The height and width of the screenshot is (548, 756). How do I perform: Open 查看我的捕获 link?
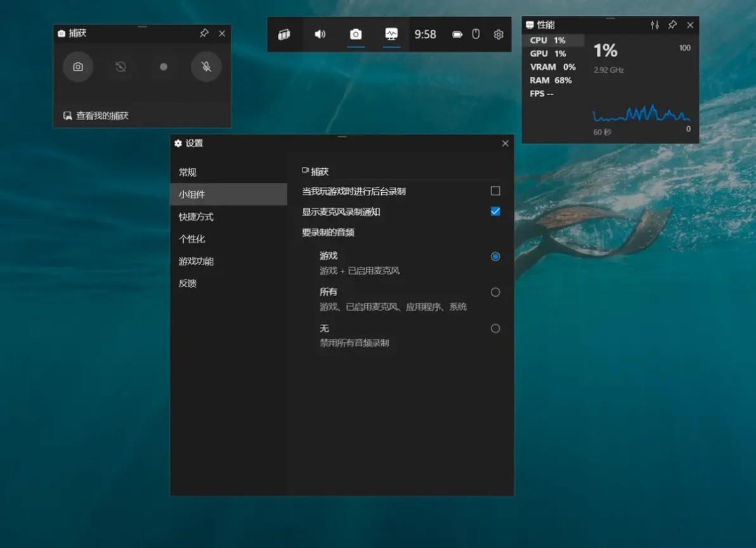point(96,115)
